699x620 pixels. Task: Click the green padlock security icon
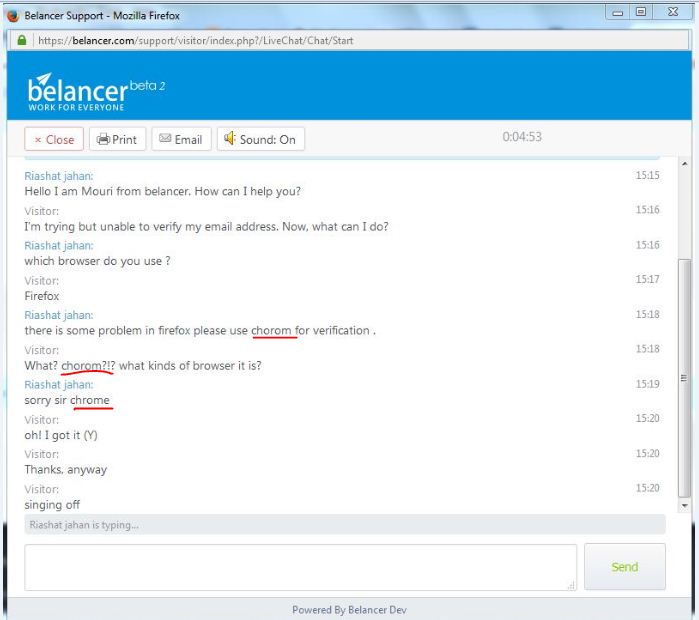[x=21, y=41]
